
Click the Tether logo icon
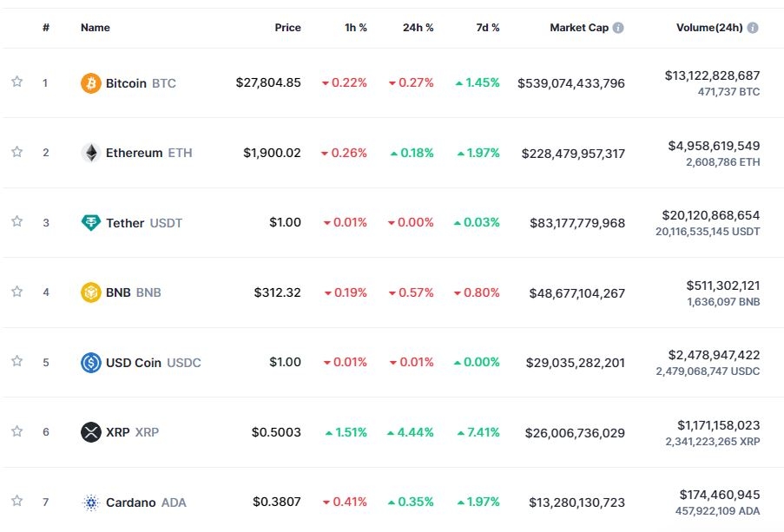pos(90,223)
